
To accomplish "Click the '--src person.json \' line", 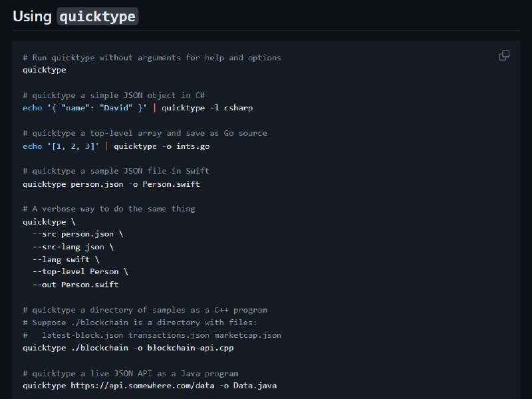I will (x=78, y=234).
